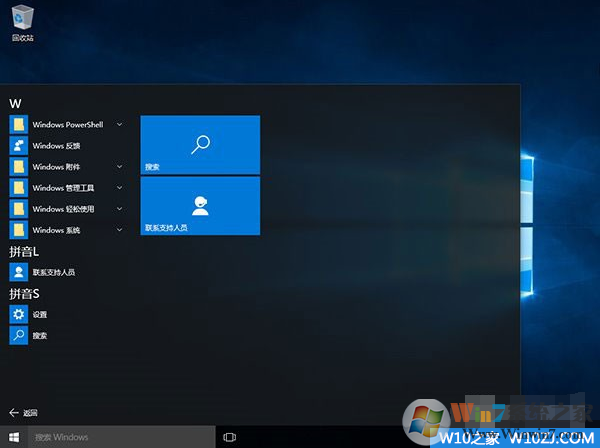Open Task View from the taskbar
600x448 pixels.
(x=229, y=437)
